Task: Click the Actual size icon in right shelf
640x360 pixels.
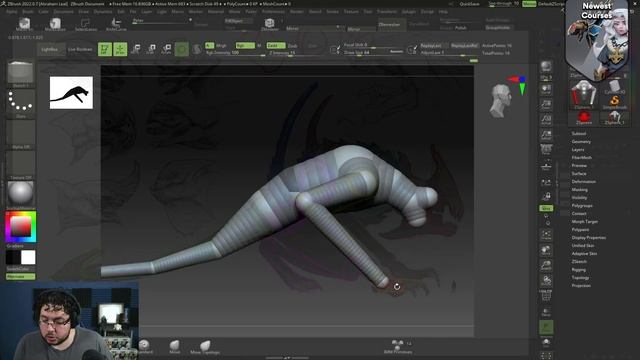Action: (546, 120)
